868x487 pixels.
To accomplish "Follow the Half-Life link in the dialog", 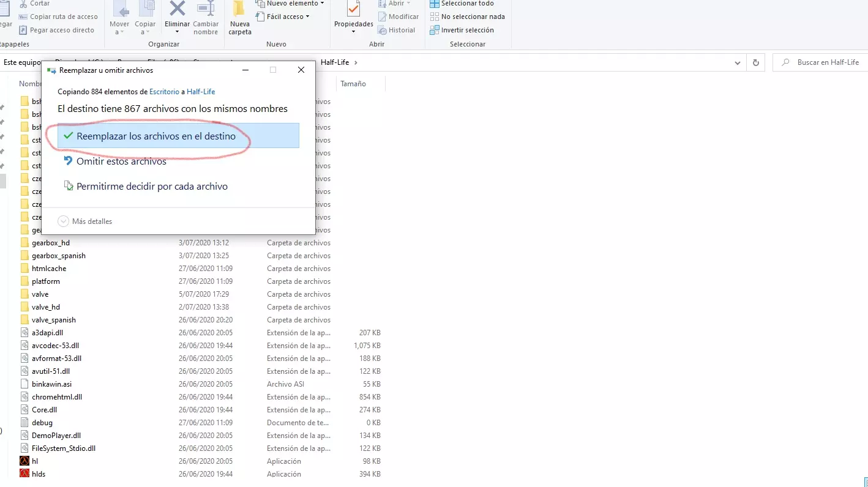I will point(201,92).
